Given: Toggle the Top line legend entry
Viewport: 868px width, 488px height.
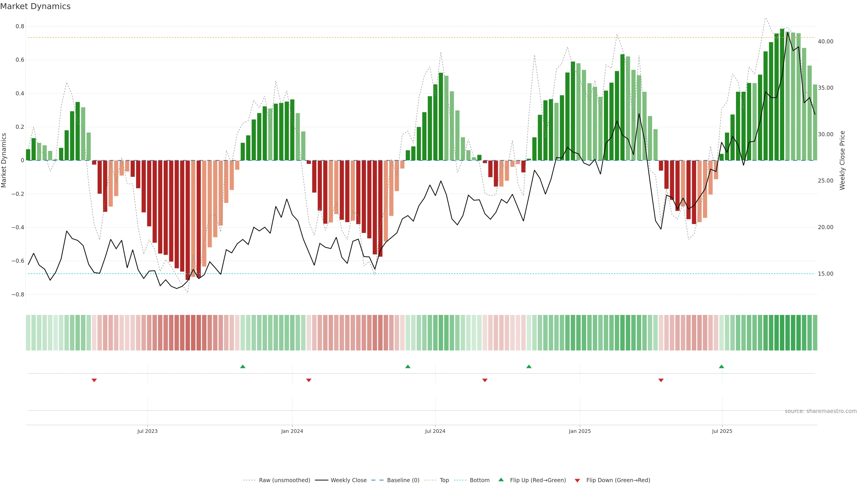Looking at the screenshot, I should (444, 480).
